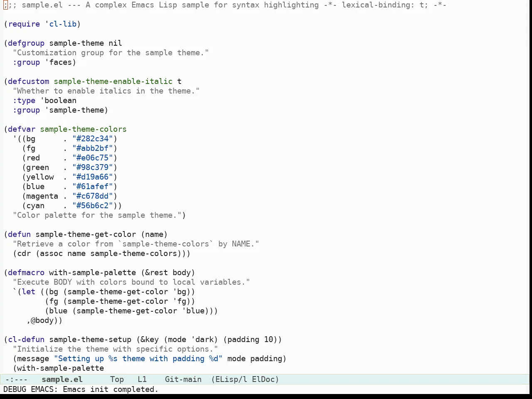Click the Top position indicator in mode line
Viewport: 532px width, 399px height.
click(x=117, y=379)
